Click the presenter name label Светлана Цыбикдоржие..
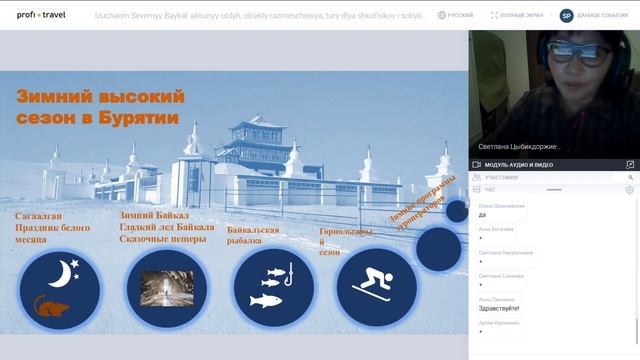The height and width of the screenshot is (360, 640). pos(519,147)
